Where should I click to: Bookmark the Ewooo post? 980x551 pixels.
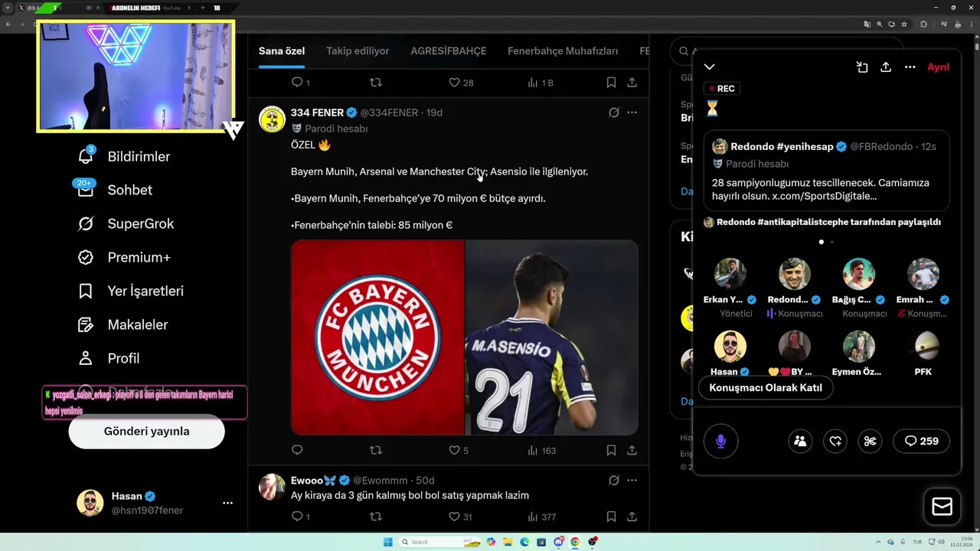coord(611,517)
